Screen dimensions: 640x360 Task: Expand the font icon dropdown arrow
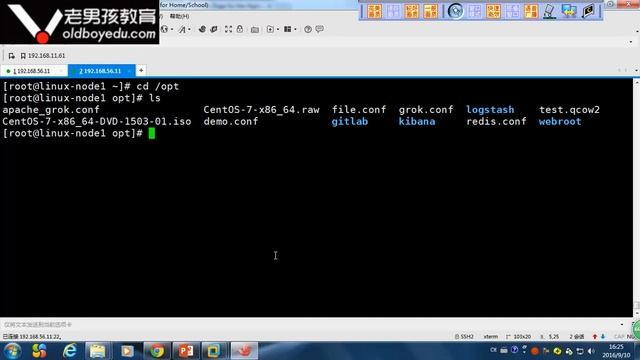point(189,29)
